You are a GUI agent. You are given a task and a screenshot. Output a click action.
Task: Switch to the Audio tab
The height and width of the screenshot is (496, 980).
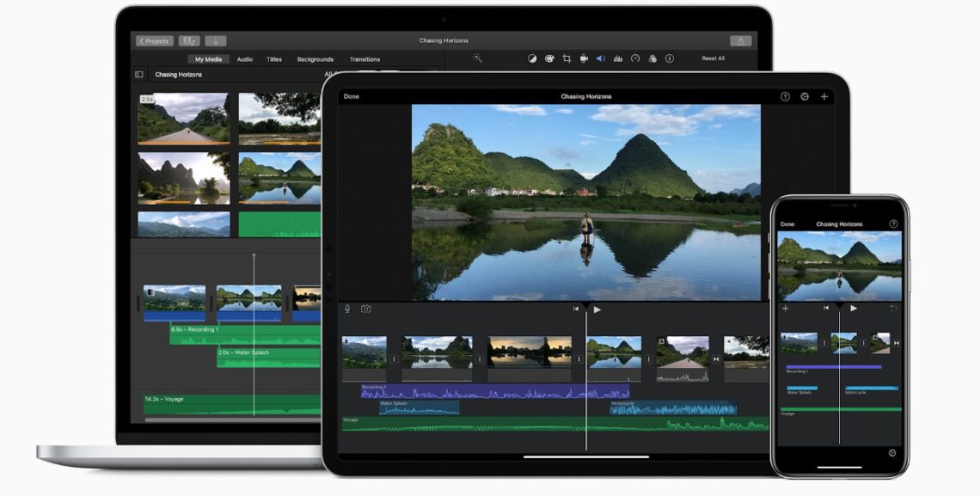pos(244,59)
